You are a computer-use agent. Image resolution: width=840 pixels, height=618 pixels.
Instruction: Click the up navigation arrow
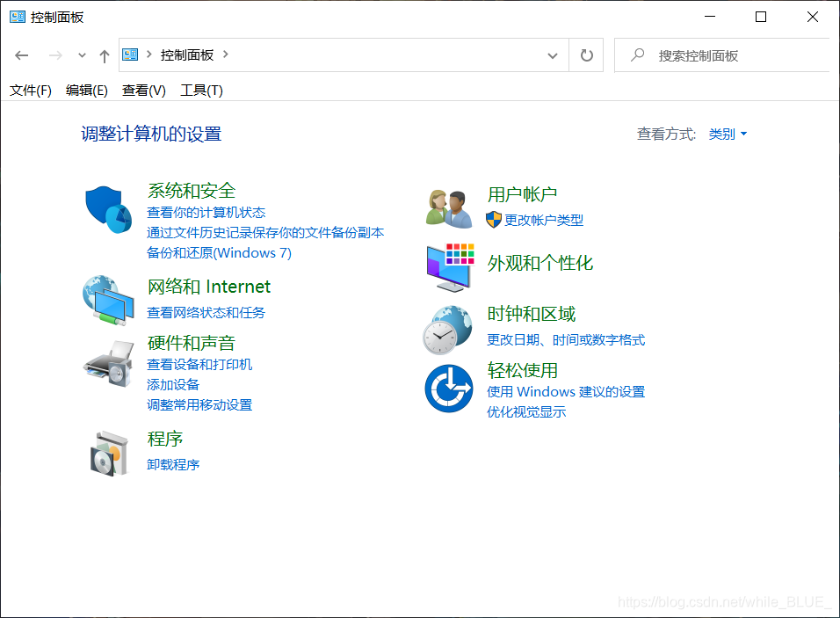tap(103, 55)
